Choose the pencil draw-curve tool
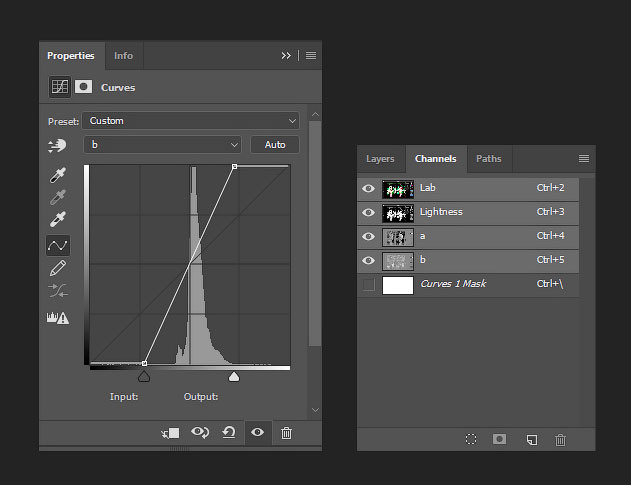Screen dimensions: 631x485 pyautogui.click(x=58, y=268)
